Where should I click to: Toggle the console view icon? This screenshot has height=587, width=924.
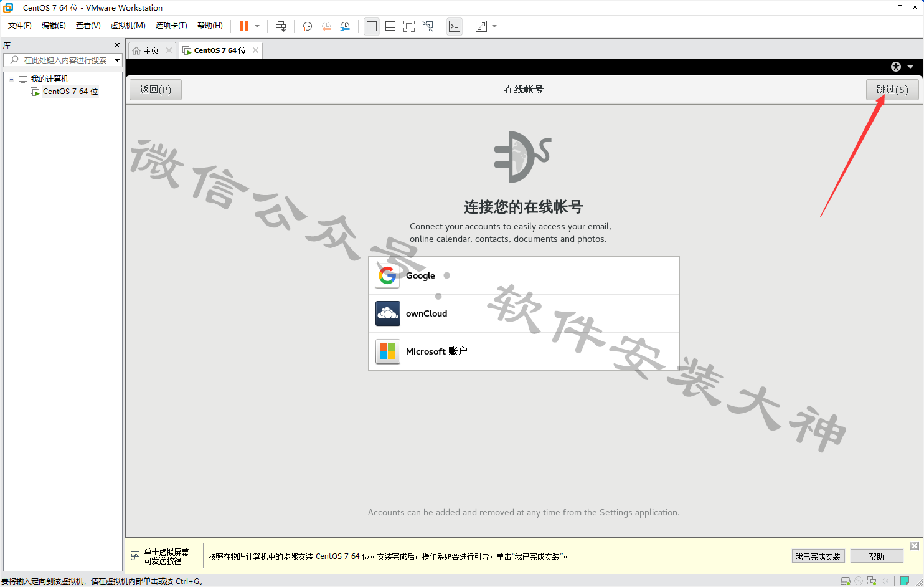(x=455, y=26)
